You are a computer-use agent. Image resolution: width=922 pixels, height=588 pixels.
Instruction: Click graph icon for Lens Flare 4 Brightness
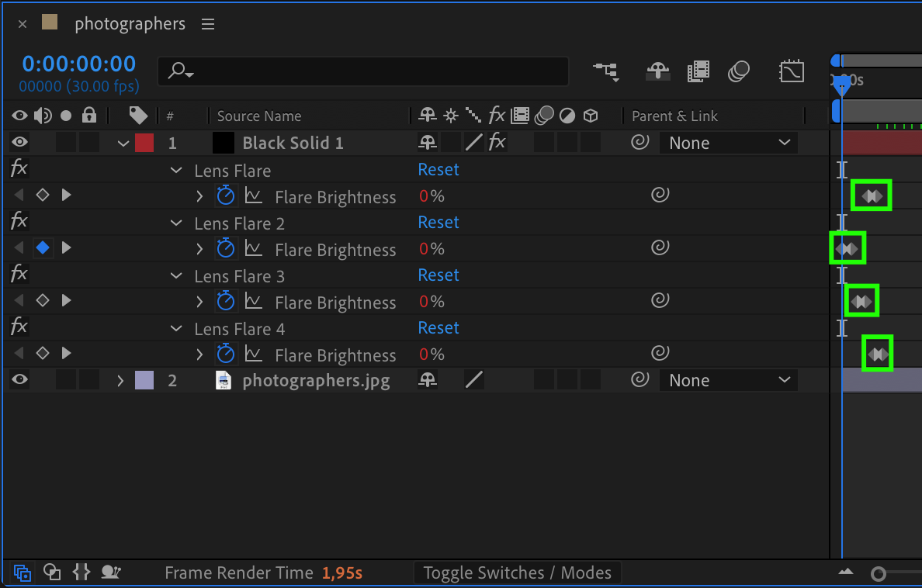coord(253,354)
